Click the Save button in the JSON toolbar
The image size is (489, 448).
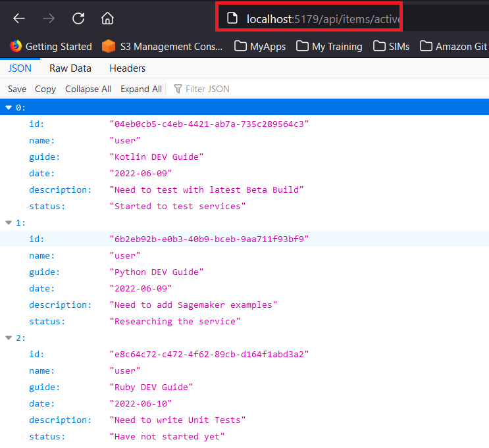(17, 89)
